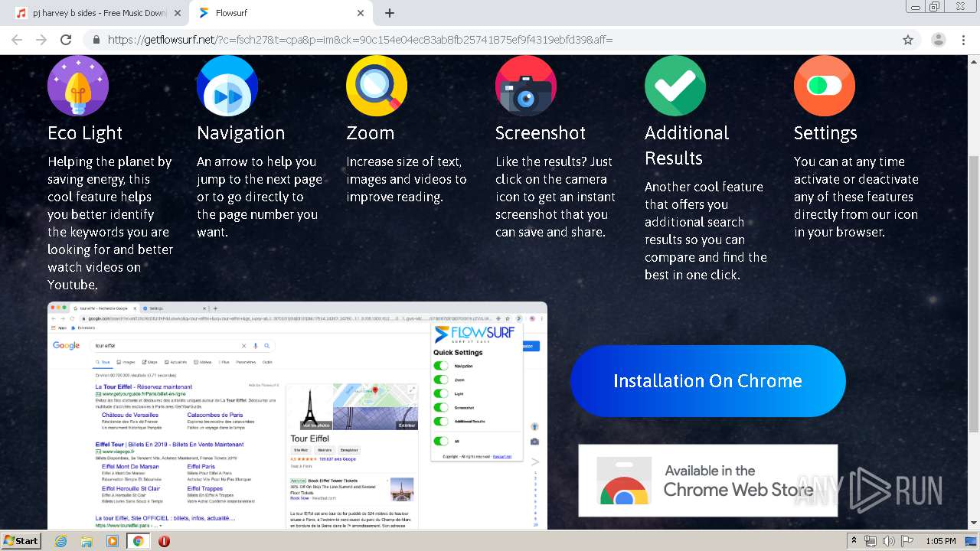Image resolution: width=980 pixels, height=551 pixels.
Task: Open Chrome profile avatar
Action: [x=939, y=40]
